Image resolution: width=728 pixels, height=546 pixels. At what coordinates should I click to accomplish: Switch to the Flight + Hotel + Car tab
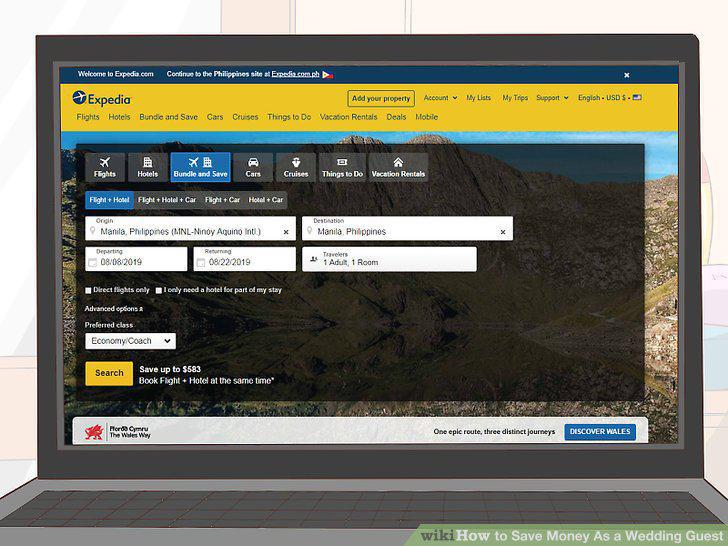click(x=167, y=200)
